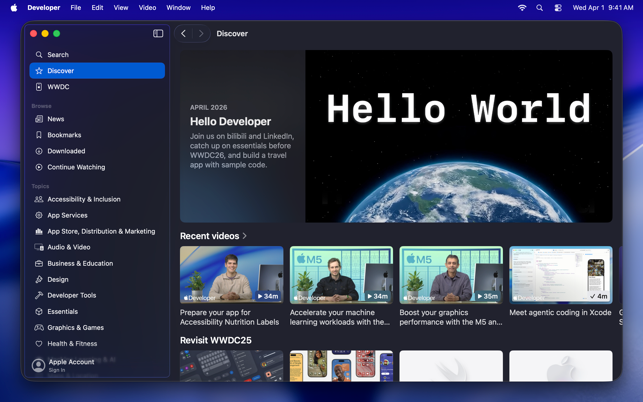643x402 pixels.
Task: Click the Discover star icon
Action: (39, 71)
